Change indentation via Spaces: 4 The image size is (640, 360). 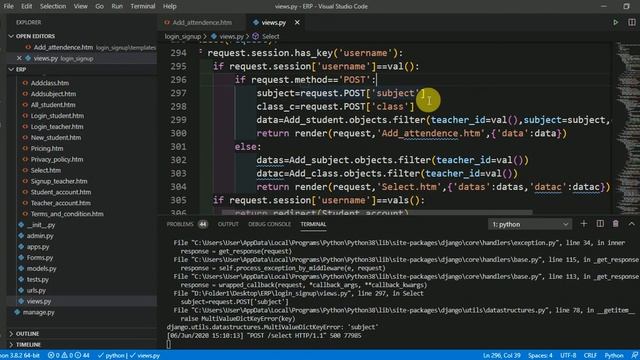540,356
